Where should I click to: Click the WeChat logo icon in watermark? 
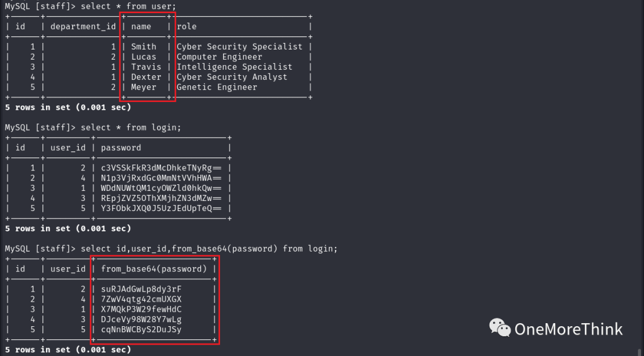click(x=500, y=327)
